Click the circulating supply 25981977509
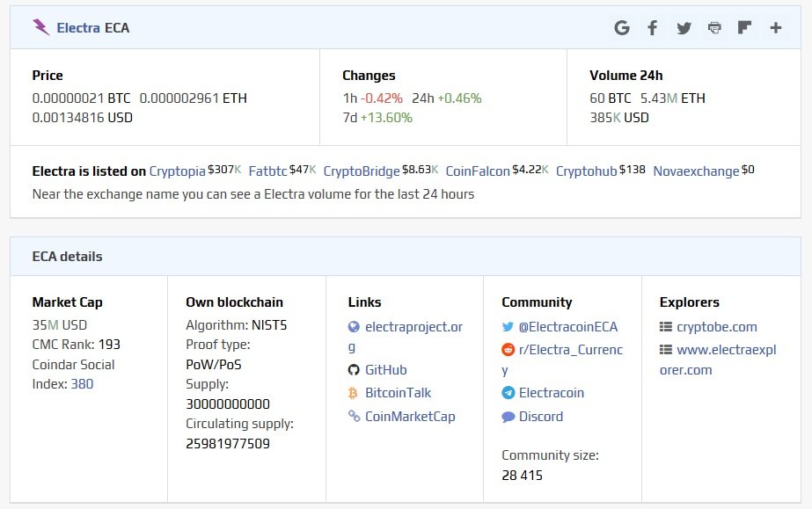812x509 pixels. (228, 443)
